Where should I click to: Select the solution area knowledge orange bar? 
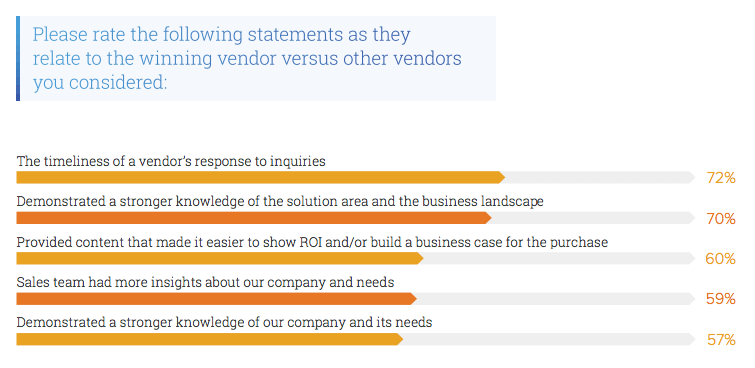(x=254, y=218)
